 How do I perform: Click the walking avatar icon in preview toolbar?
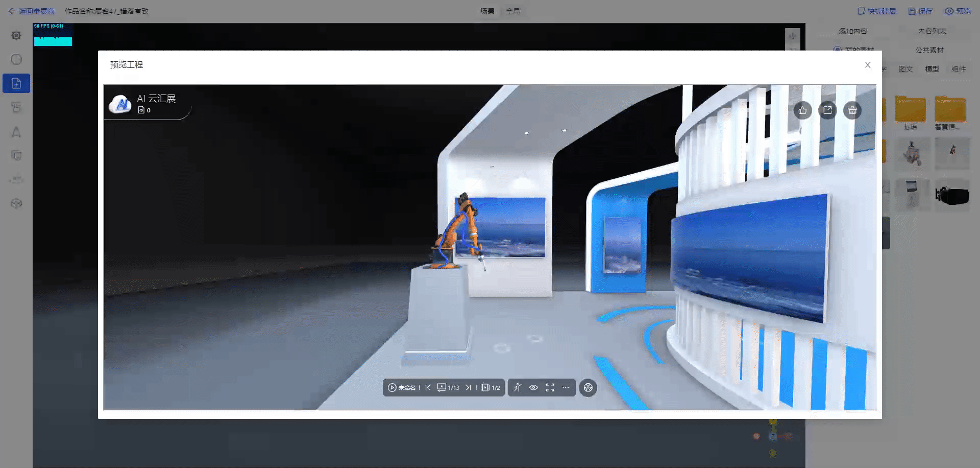(517, 387)
